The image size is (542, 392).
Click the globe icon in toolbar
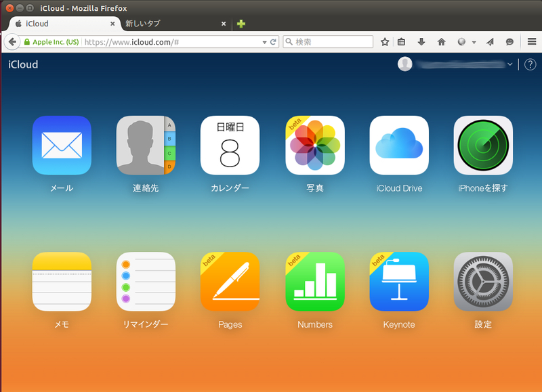[461, 42]
